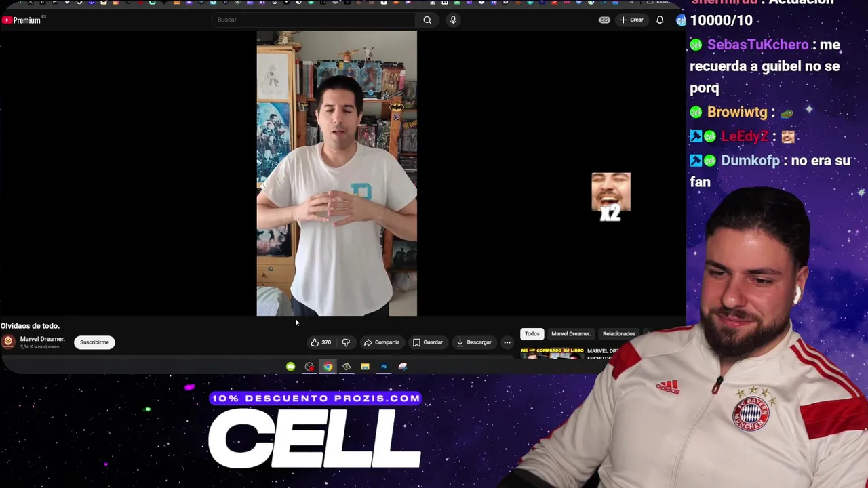Select the Relacionados filter chip
Image resolution: width=868 pixels, height=488 pixels.
tap(619, 333)
